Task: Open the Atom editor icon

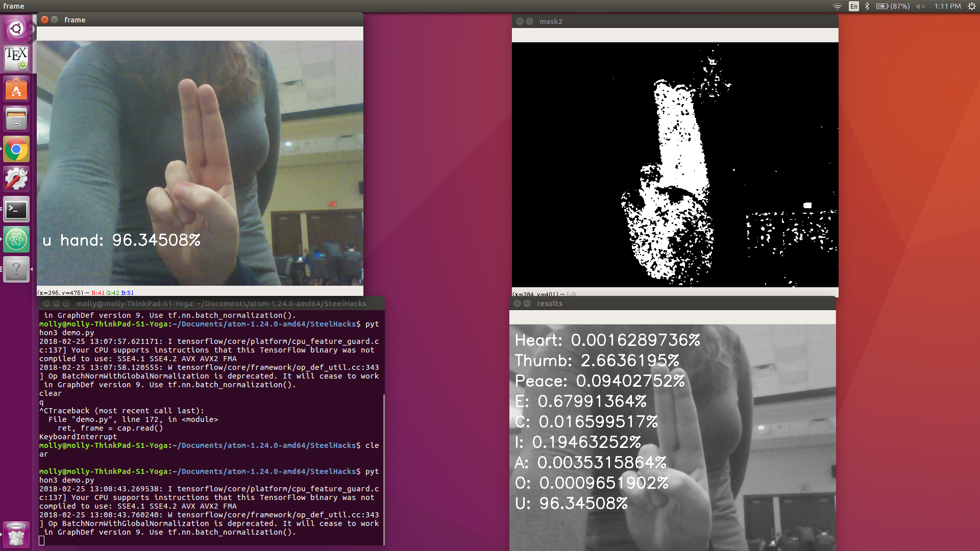Action: pos(16,240)
